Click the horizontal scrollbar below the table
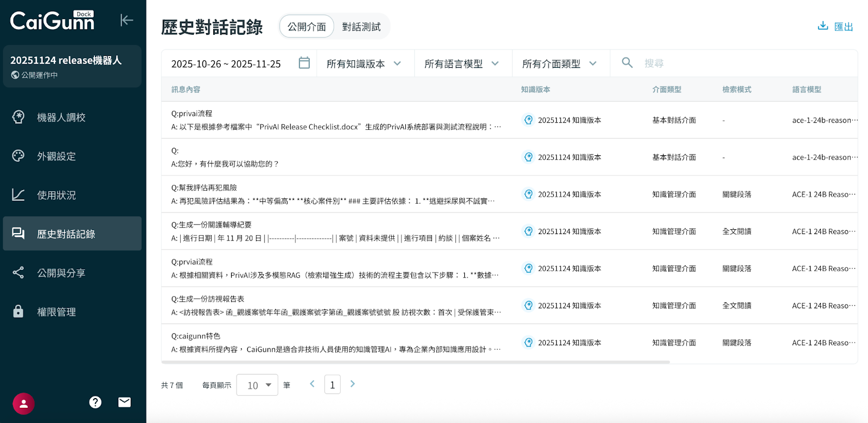The height and width of the screenshot is (423, 868). [x=416, y=362]
